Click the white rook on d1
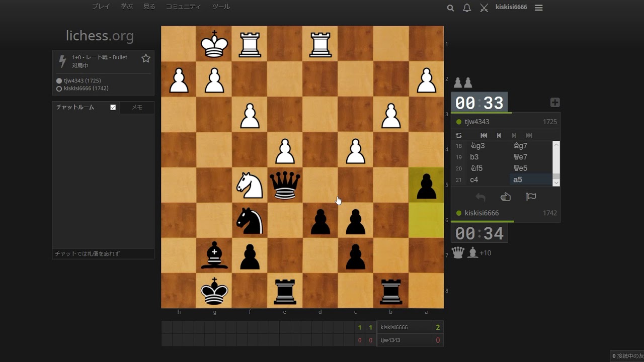The height and width of the screenshot is (362, 644). [320, 44]
